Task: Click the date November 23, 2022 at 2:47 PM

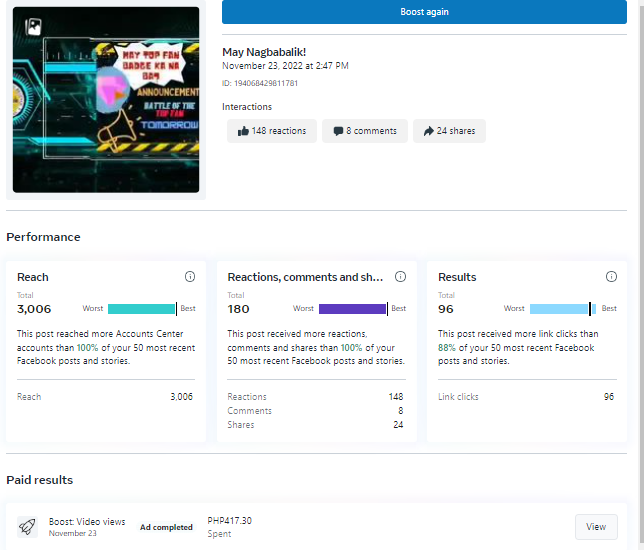Action: click(x=285, y=66)
